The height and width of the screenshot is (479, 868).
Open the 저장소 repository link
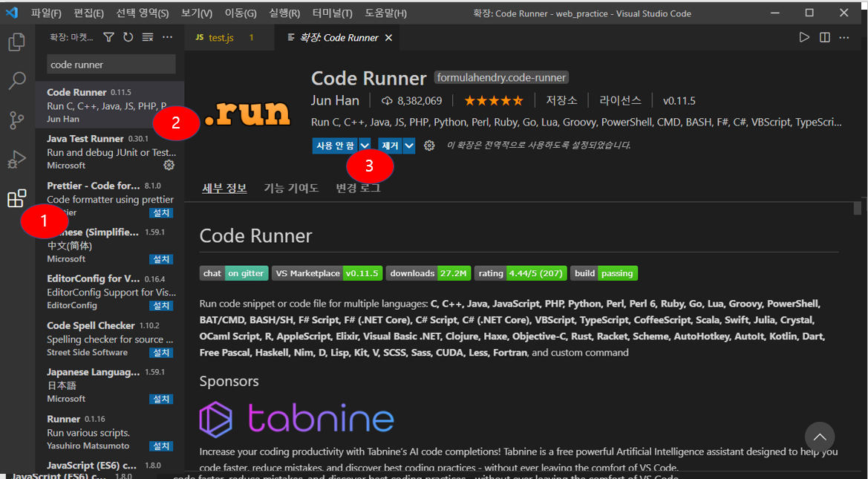[x=561, y=101]
